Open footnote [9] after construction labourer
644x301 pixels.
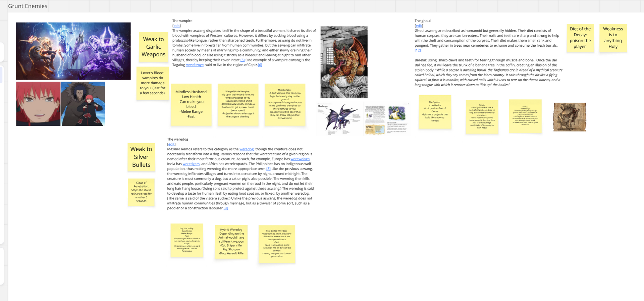pyautogui.click(x=226, y=208)
